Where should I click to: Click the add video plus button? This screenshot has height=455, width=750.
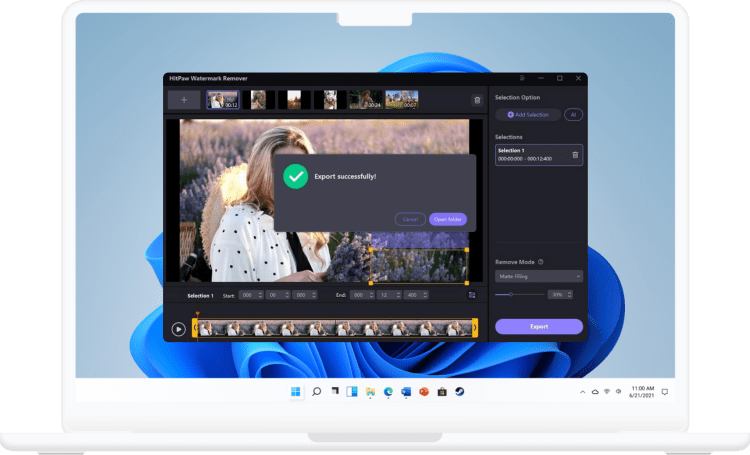tap(183, 100)
